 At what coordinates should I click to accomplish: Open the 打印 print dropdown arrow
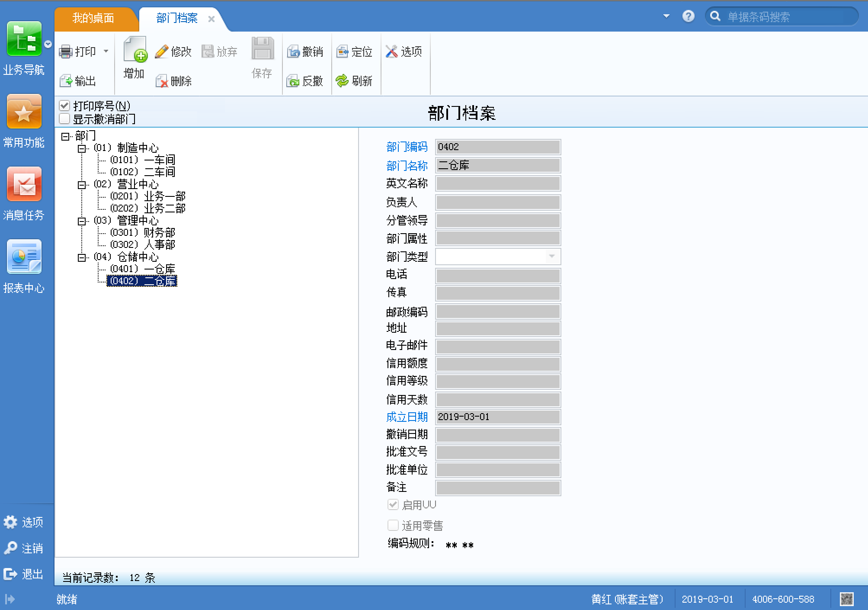[106, 51]
